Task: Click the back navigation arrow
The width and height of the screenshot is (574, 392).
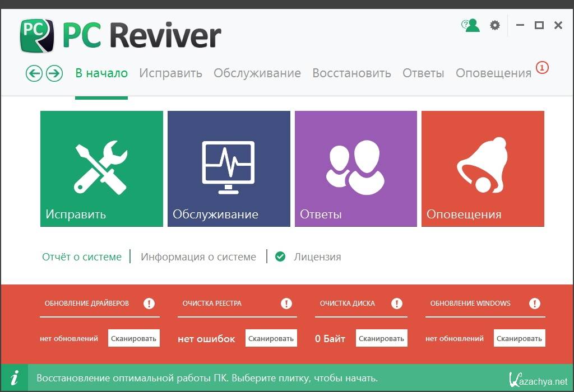Action: point(34,73)
